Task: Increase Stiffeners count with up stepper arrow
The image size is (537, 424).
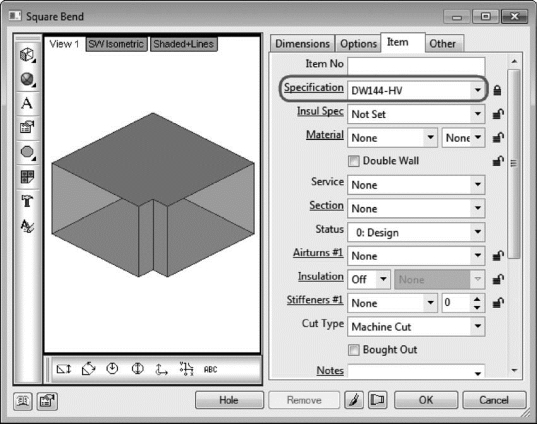Action: (477, 299)
